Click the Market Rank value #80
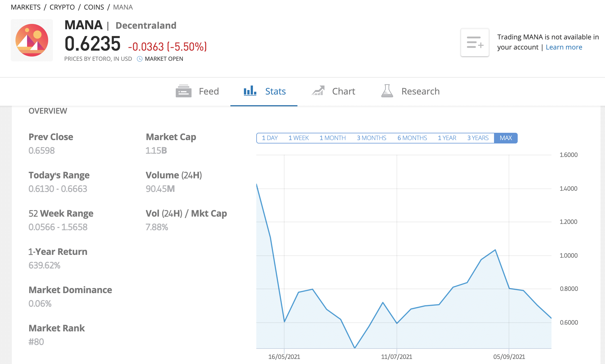 pyautogui.click(x=36, y=342)
